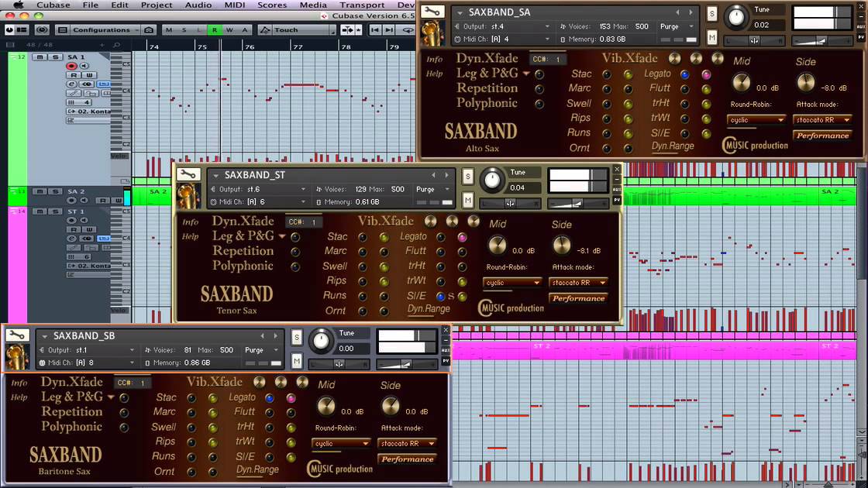Open the MIDI menu
Image resolution: width=868 pixels, height=488 pixels.
[x=235, y=5]
